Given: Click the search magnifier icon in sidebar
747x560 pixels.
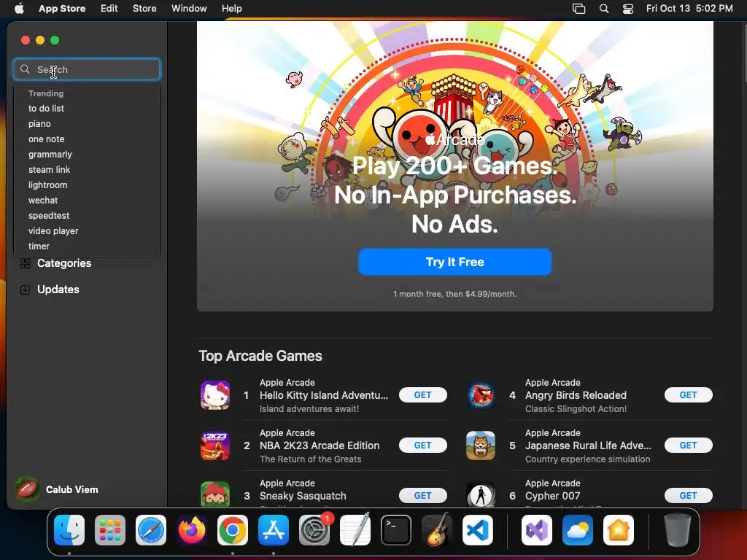Looking at the screenshot, I should pyautogui.click(x=25, y=69).
